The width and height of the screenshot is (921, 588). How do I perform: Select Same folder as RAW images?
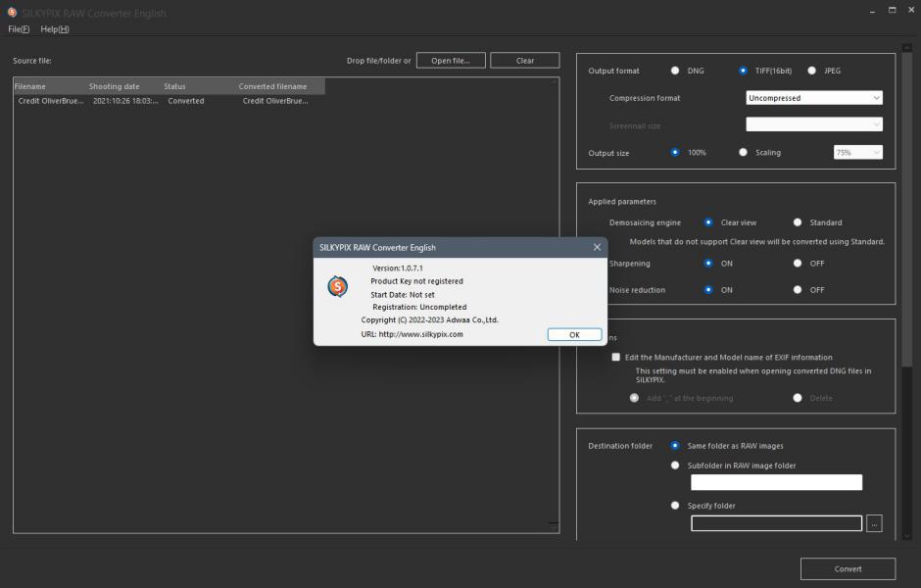pos(675,446)
